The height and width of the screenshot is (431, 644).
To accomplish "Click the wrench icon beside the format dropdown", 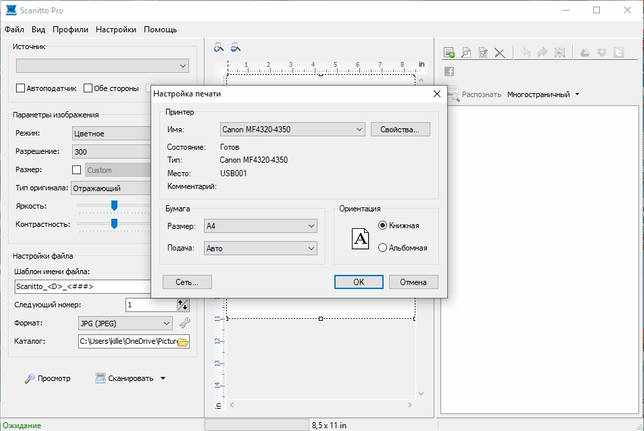I will (184, 323).
